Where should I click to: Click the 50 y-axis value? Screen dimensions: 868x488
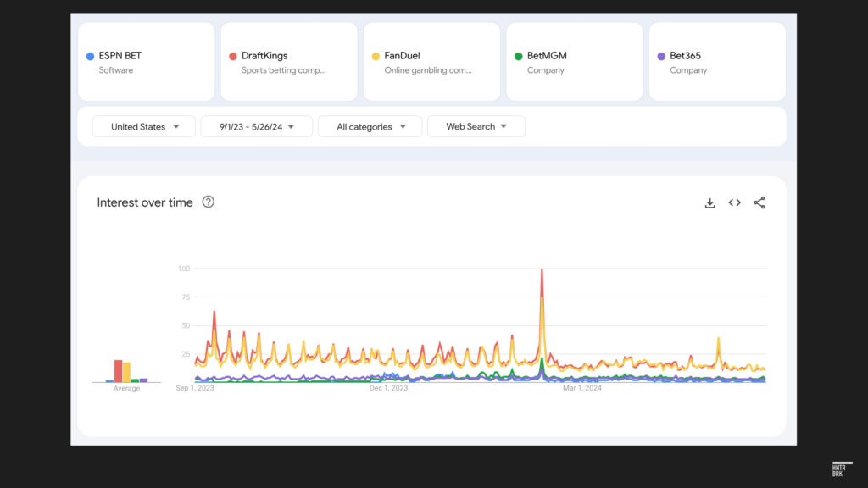point(186,326)
